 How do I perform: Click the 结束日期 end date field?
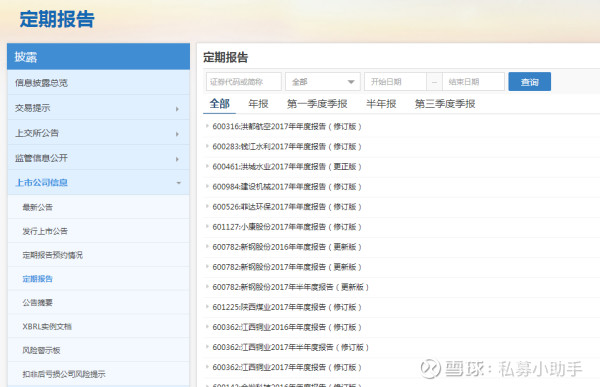[473, 82]
